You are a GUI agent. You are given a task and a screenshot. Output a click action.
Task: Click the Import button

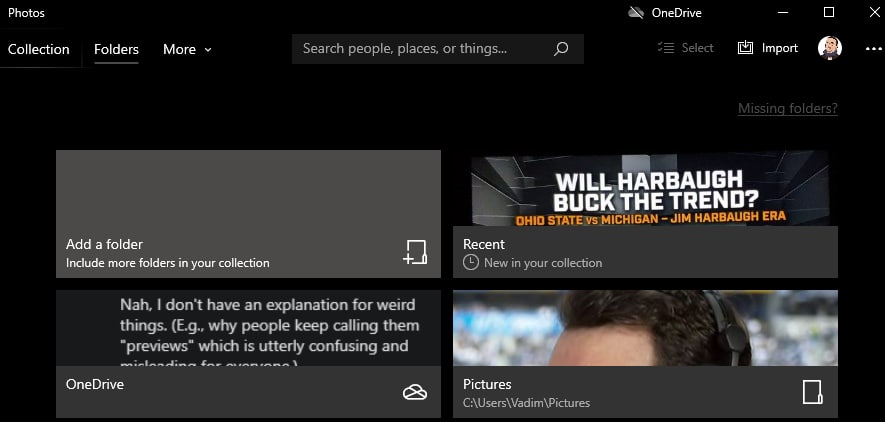(x=768, y=48)
